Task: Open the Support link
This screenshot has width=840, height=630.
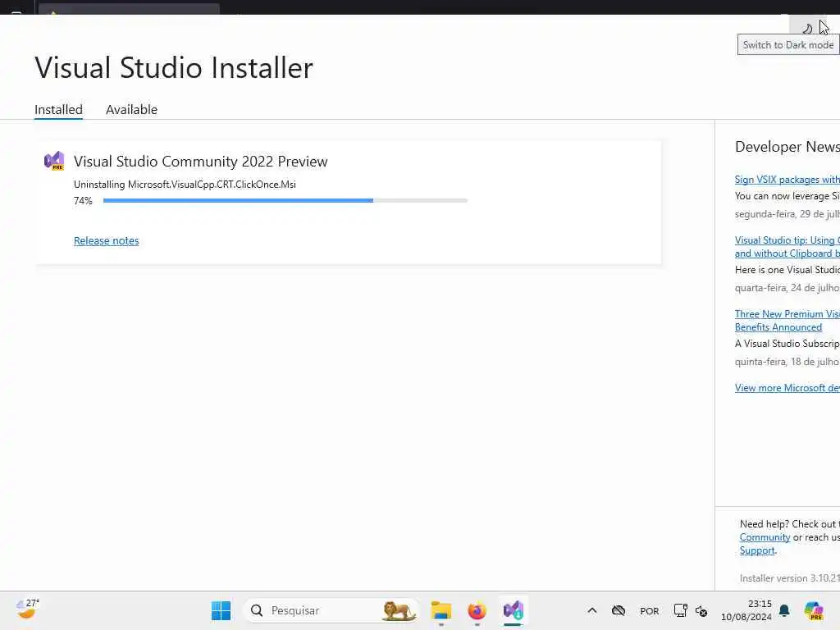Action: click(757, 550)
